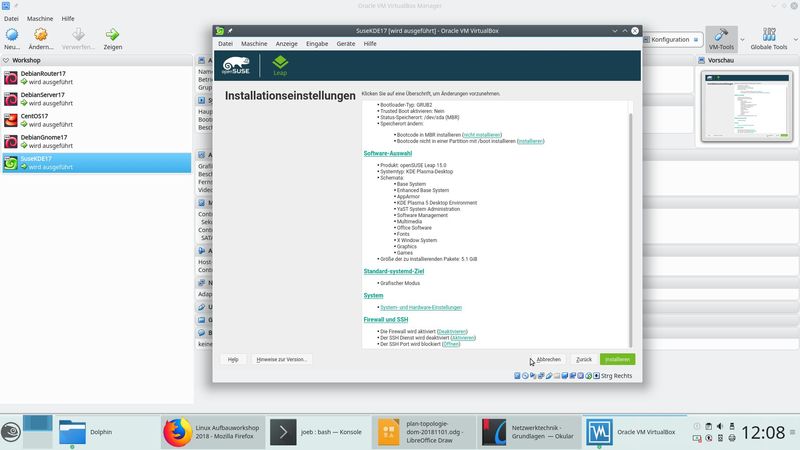Image resolution: width=800 pixels, height=450 pixels.
Task: Click the optical disc icon in VM status bar
Action: [525, 376]
